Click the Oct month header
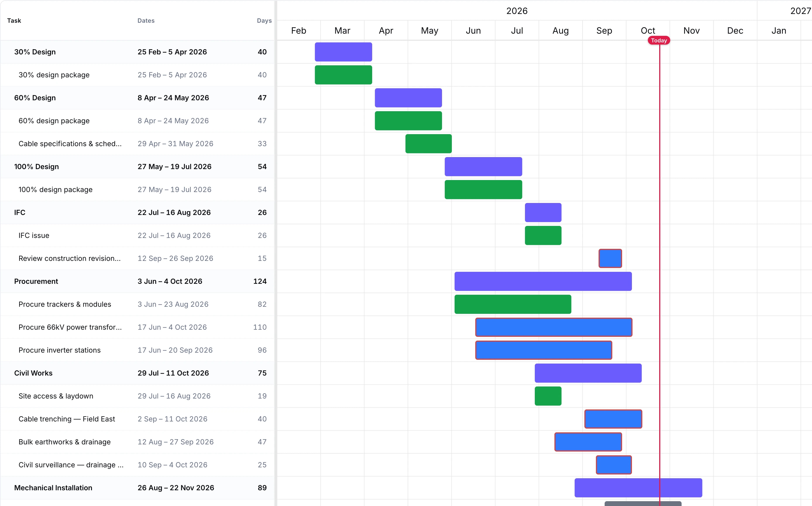812x506 pixels. (x=648, y=30)
